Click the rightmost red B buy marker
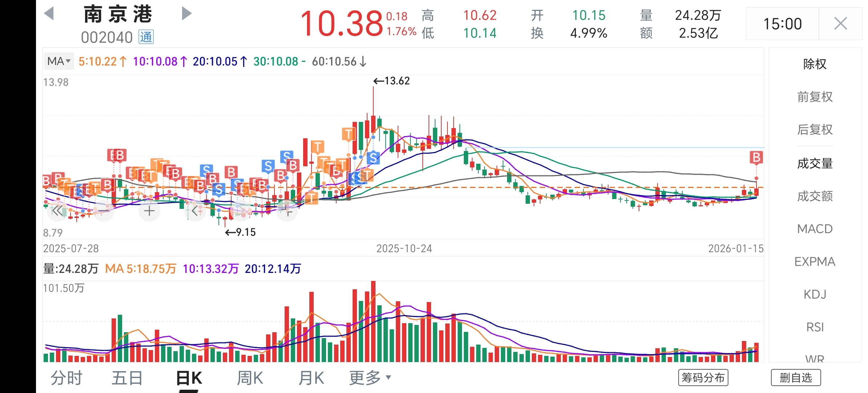868x393 pixels. (x=756, y=158)
